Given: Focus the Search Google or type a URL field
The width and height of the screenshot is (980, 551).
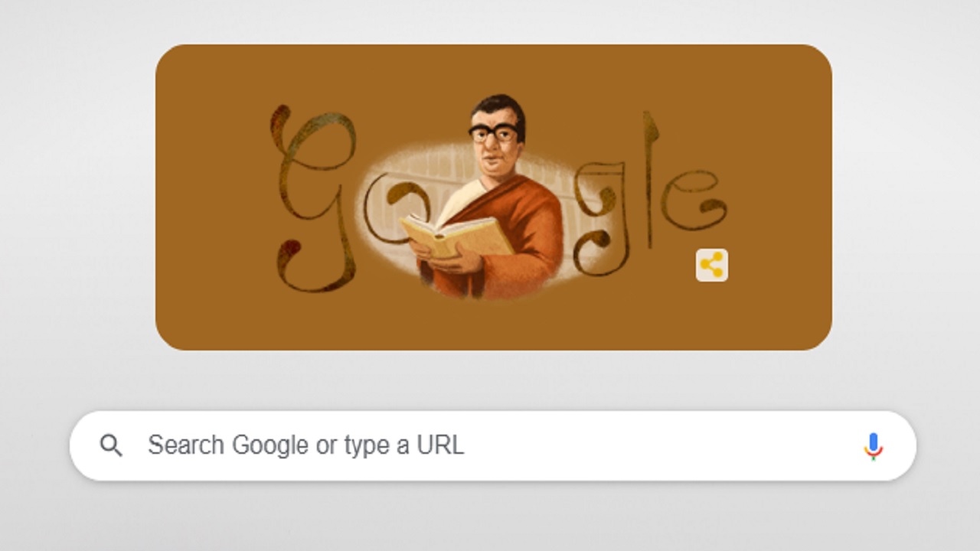Looking at the screenshot, I should click(492, 445).
